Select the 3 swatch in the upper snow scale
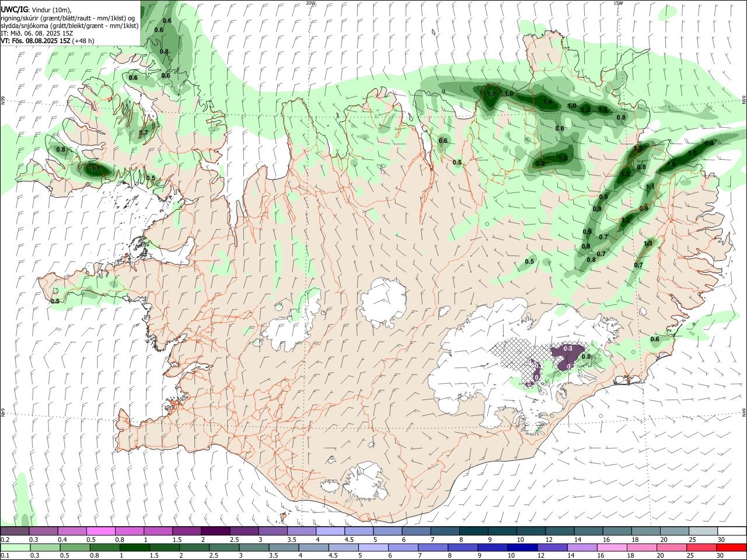The height and width of the screenshot is (560, 747). [x=273, y=531]
